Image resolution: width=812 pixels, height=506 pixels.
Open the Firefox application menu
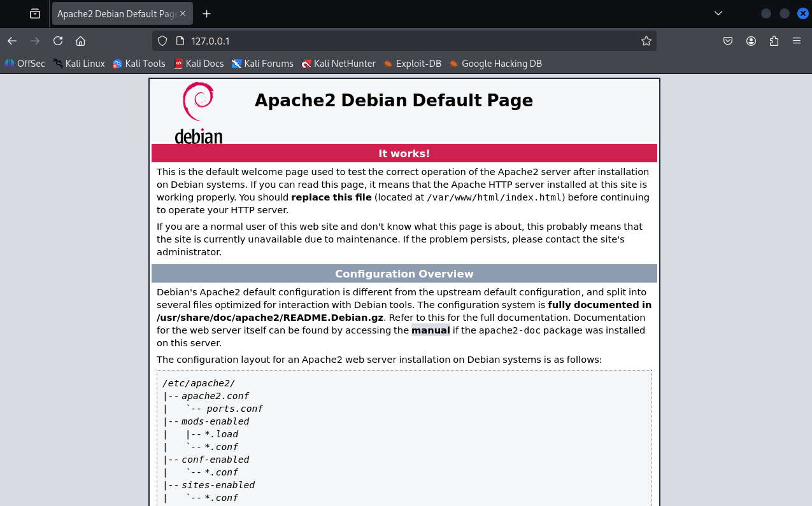(797, 41)
